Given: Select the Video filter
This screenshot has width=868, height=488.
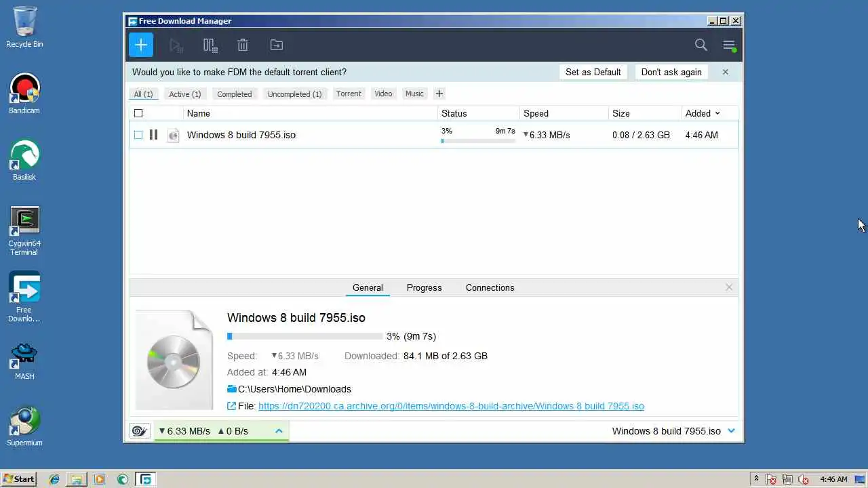Looking at the screenshot, I should click(383, 94).
